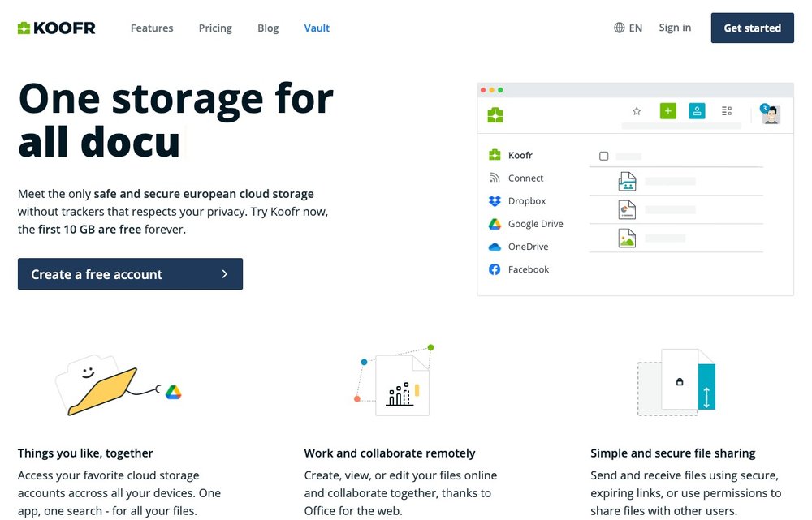Click the 'Things you like, together' heading
This screenshot has height=520, width=812.
85,453
